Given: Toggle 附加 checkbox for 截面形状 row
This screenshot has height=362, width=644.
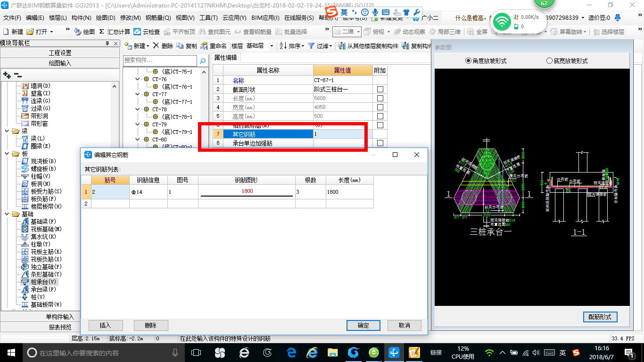Looking at the screenshot, I should pyautogui.click(x=380, y=89).
